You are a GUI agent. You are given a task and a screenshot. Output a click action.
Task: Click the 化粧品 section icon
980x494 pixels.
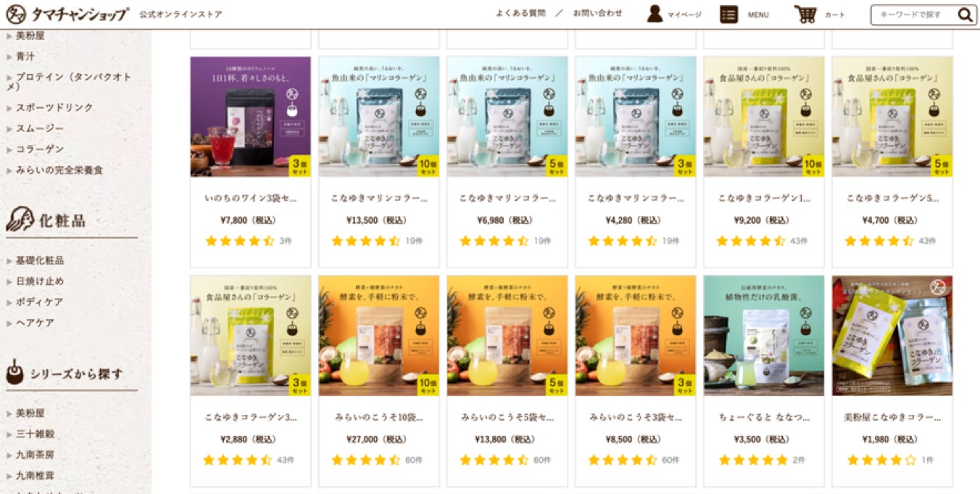tap(20, 220)
